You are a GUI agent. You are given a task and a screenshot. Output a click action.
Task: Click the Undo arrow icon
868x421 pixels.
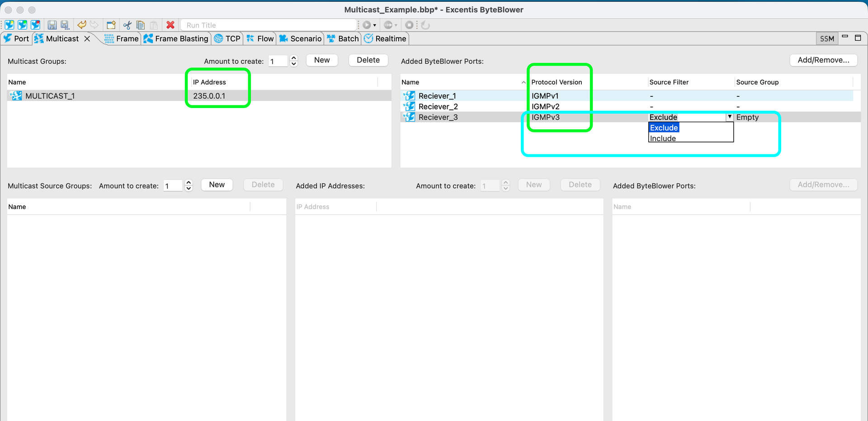pos(82,25)
